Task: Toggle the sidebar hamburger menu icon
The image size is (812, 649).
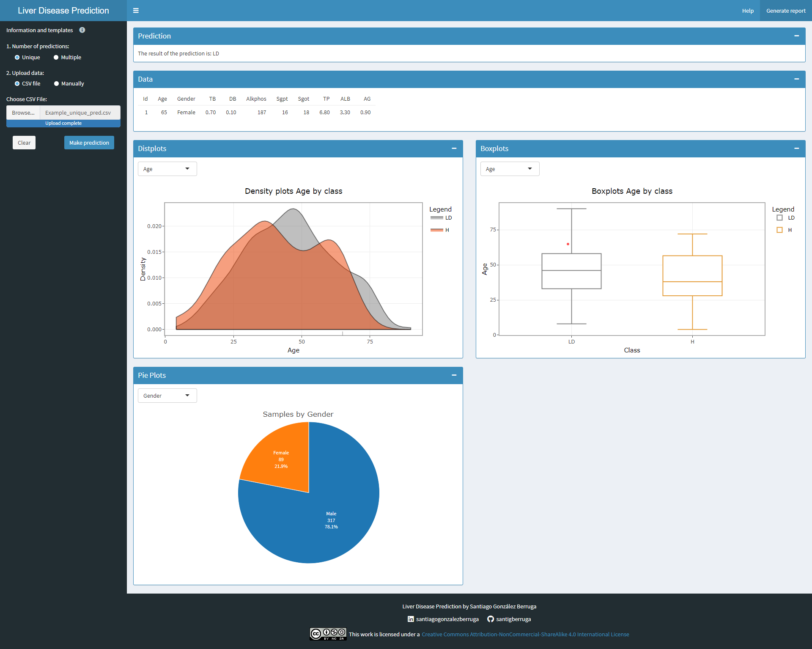Action: click(136, 11)
